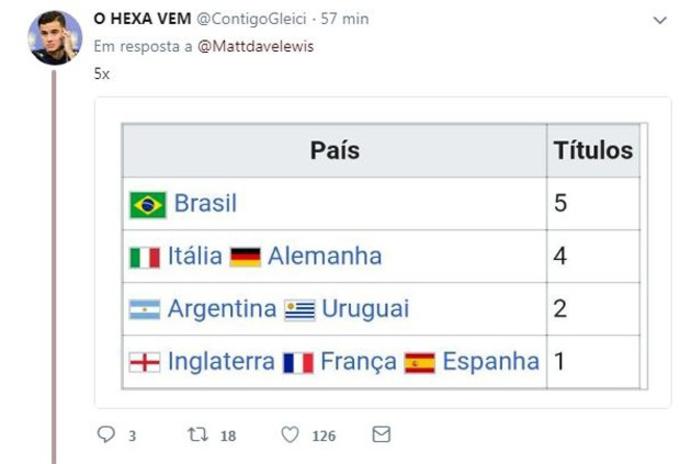The width and height of the screenshot is (680, 464).
Task: Click the Inglaterra flag icon
Action: coord(145,362)
